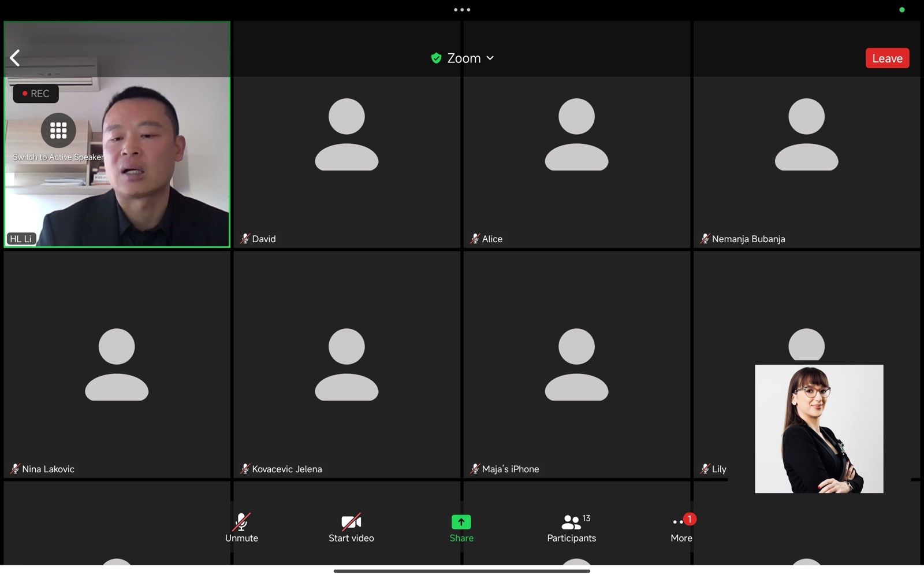This screenshot has width=924, height=578.
Task: Switch to Active Speaker grid icon
Action: pos(58,131)
